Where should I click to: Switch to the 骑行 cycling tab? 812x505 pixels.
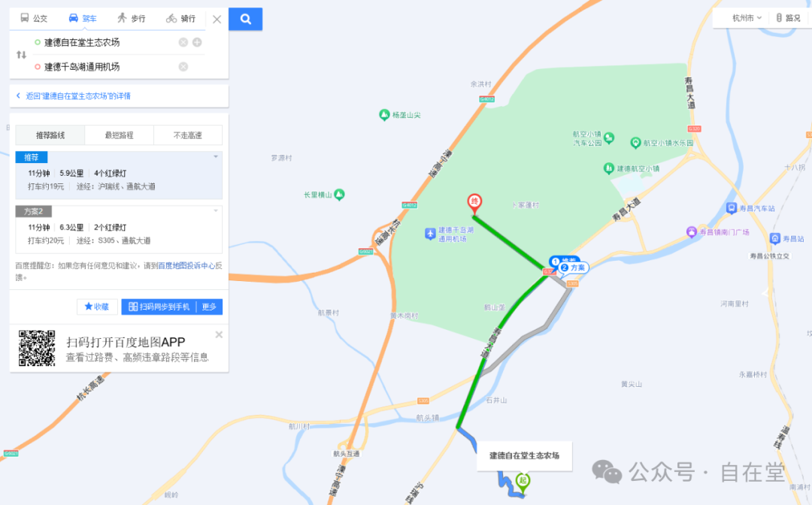[x=180, y=18]
